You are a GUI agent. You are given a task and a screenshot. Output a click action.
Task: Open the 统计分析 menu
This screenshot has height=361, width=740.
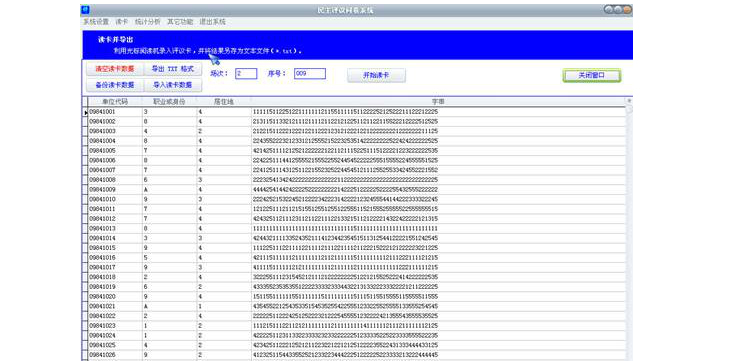click(147, 22)
